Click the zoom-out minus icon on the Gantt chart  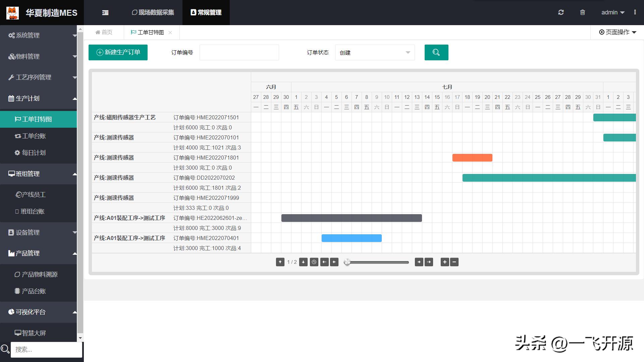(454, 262)
